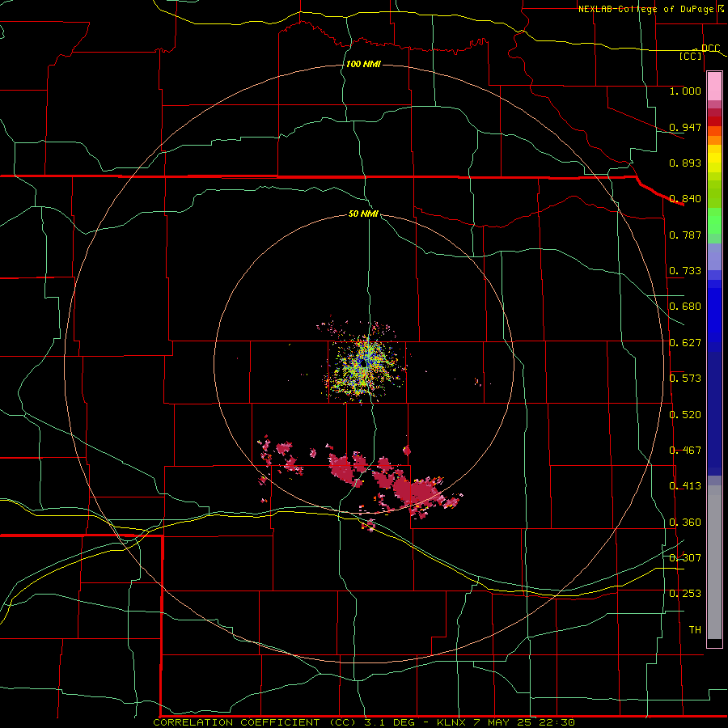728x728 pixels.
Task: Click the 0.893 scale value
Action: pyautogui.click(x=685, y=163)
